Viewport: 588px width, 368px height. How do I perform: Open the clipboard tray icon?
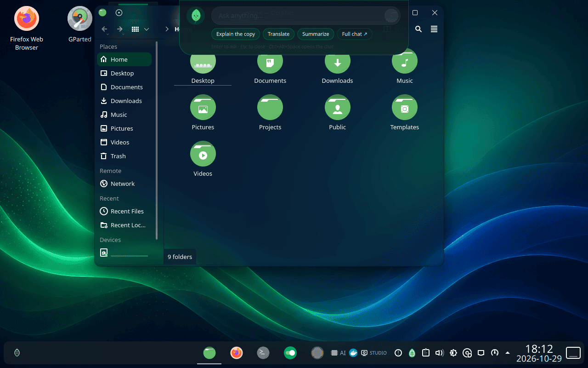(426, 353)
